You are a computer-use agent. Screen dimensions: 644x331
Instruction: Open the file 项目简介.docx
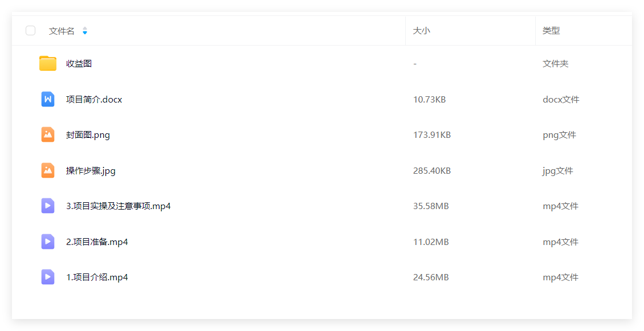click(x=94, y=99)
